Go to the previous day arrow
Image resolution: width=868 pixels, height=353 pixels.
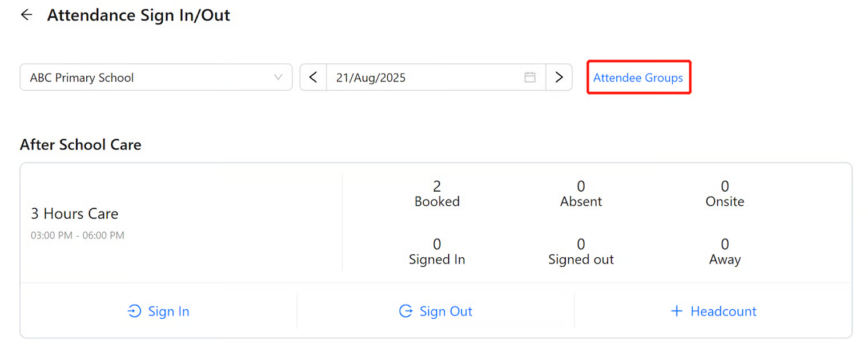coord(313,78)
